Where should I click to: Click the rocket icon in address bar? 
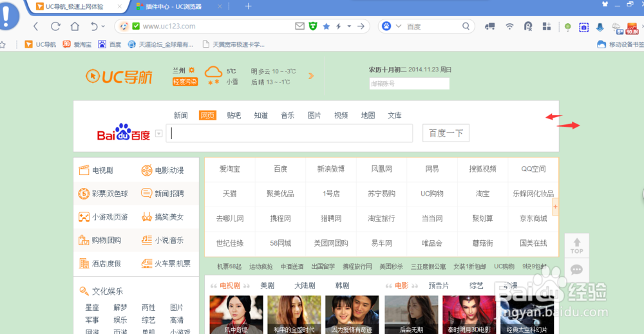click(123, 26)
